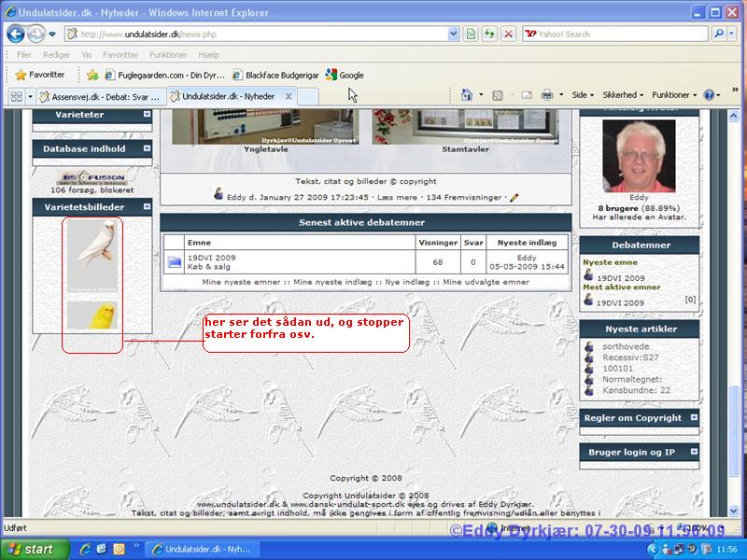
Task: Switch to the Assensvej.dk Debat tab
Action: click(x=101, y=97)
